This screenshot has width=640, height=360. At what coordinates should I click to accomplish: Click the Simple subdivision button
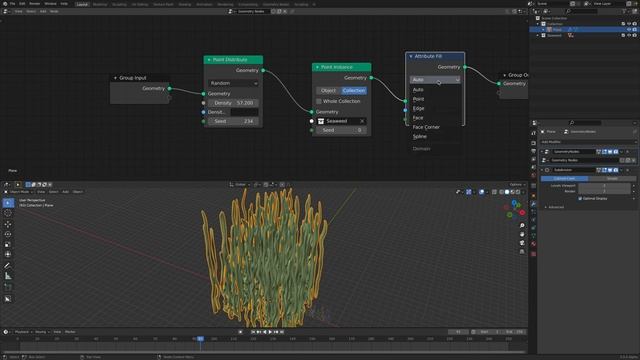(612, 179)
